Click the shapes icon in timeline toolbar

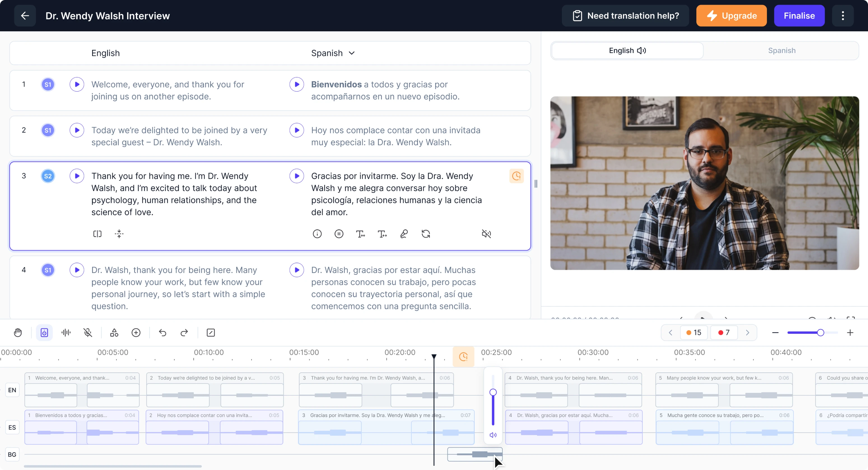(x=114, y=333)
